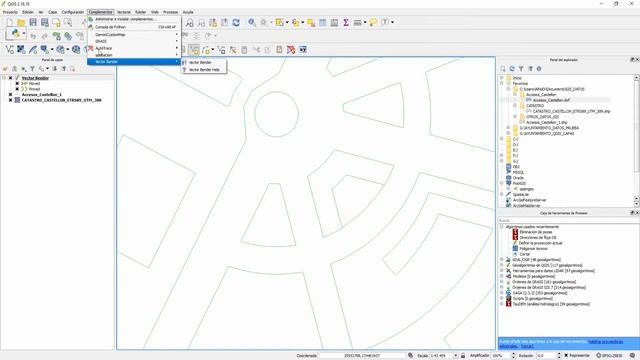Collapse the Vector Bender group in layers
Viewport: 640px width, 360px height.
pos(4,78)
